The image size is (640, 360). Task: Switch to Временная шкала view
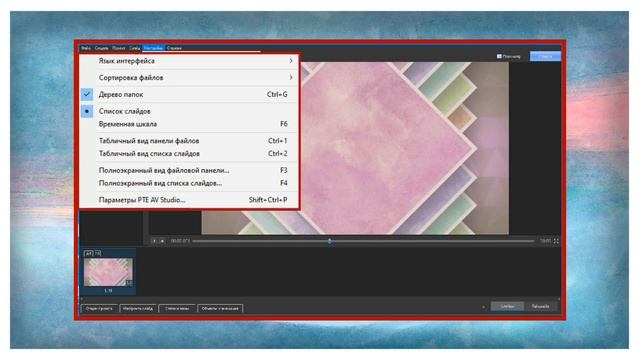coord(189,124)
